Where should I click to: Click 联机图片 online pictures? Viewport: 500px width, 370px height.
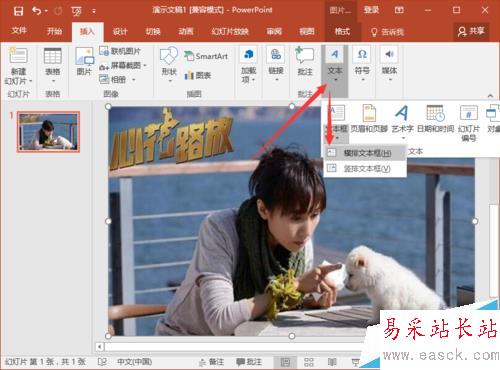pos(120,51)
